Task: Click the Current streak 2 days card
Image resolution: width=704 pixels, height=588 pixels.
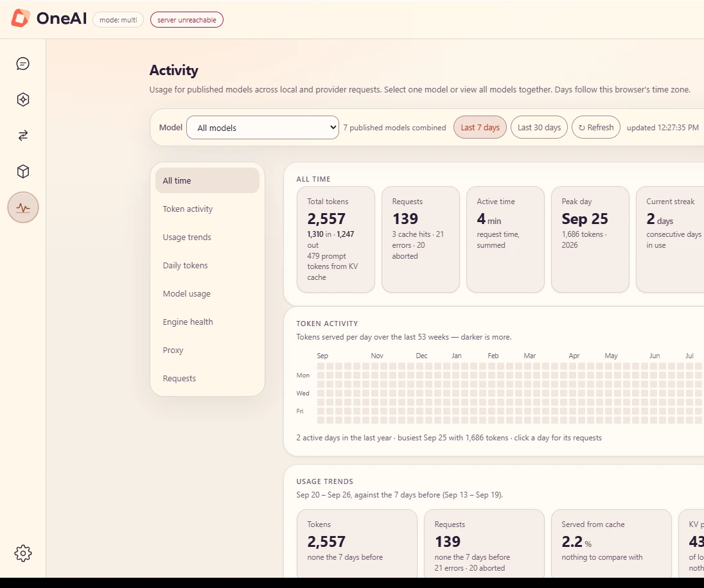Action: (x=670, y=239)
